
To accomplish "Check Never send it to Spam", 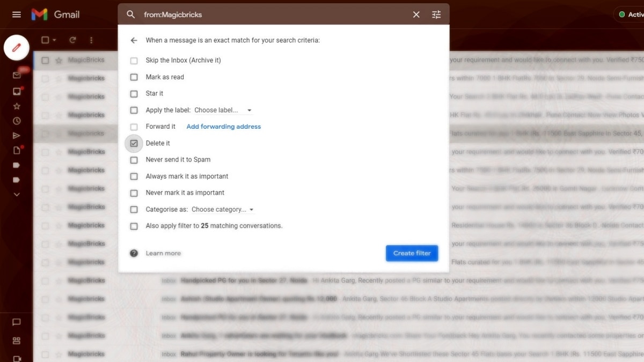I will (x=134, y=160).
